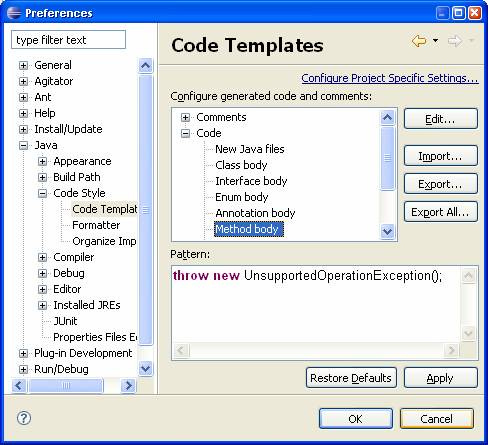Click preferences tree horizontal scrollbar thumb
Image resolution: width=488 pixels, height=445 pixels.
pos(66,386)
